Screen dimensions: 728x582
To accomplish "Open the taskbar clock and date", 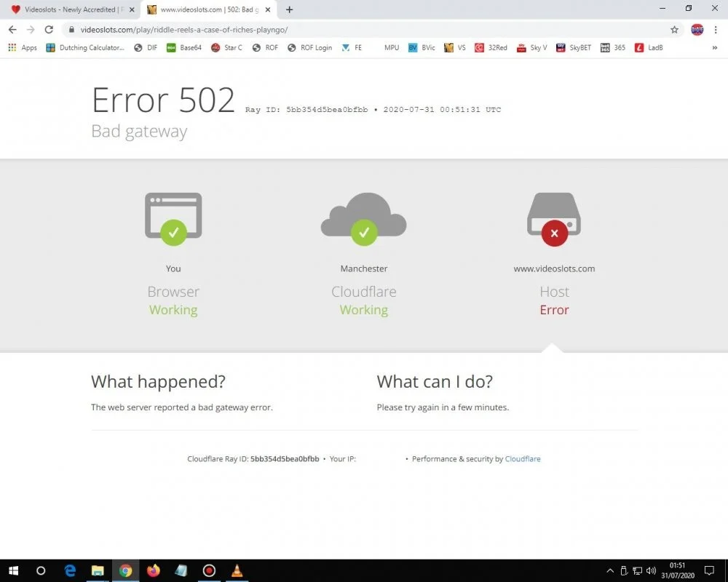I will point(677,570).
